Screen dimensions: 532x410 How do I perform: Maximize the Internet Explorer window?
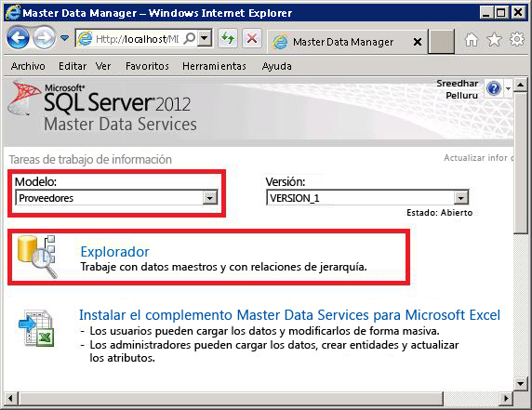coord(501,13)
